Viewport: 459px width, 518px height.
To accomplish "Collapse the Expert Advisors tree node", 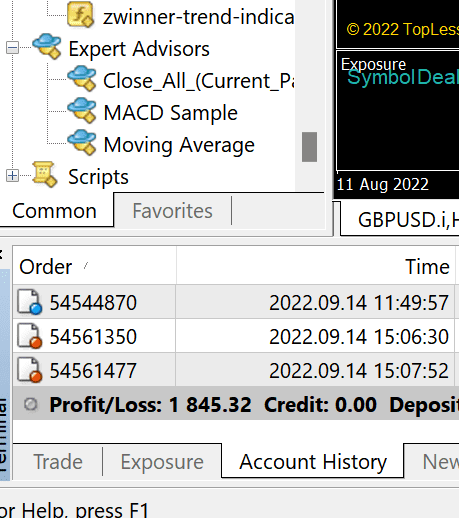I will 12,48.
